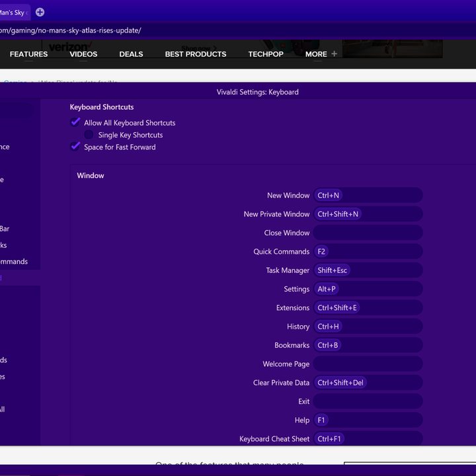Edit Quick Commands shortcut field
The width and height of the screenshot is (476, 476).
tap(368, 251)
